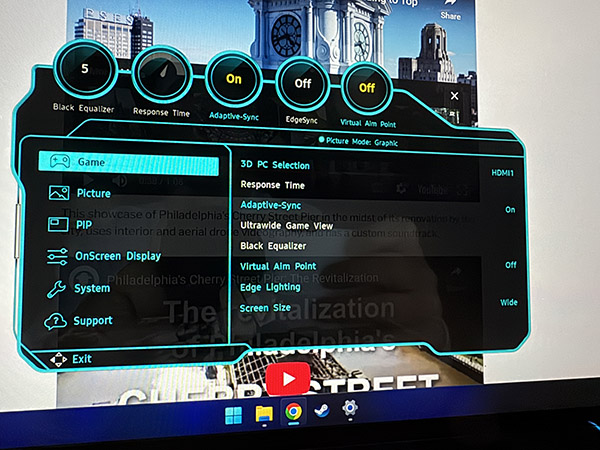Toggle the Adaptive-Sync On indicator
The image size is (600, 450).
pos(233,80)
